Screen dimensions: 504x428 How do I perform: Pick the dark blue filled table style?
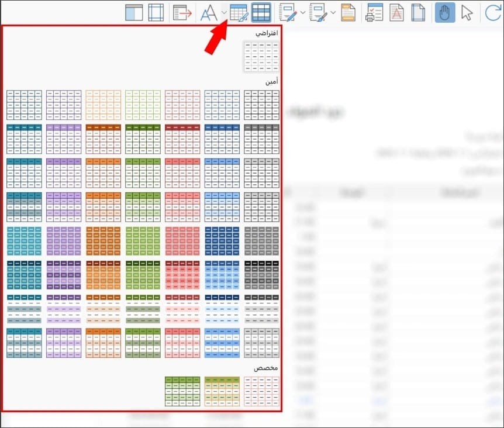tap(222, 241)
